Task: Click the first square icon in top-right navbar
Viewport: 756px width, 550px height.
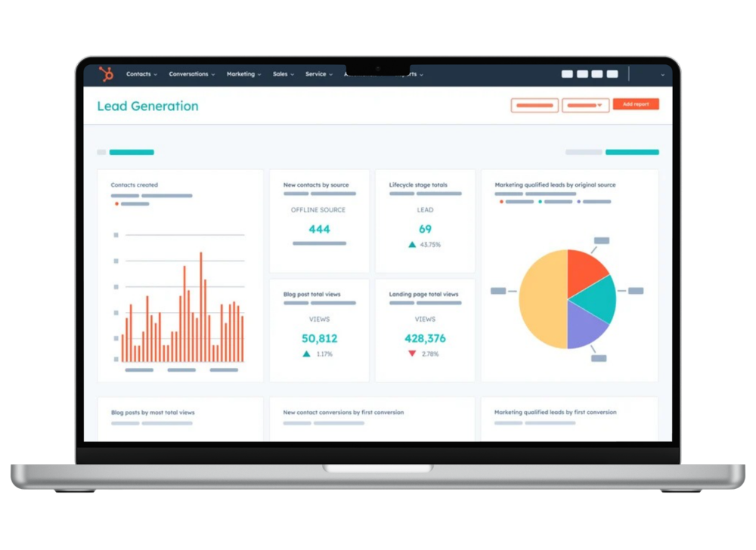Action: click(566, 74)
